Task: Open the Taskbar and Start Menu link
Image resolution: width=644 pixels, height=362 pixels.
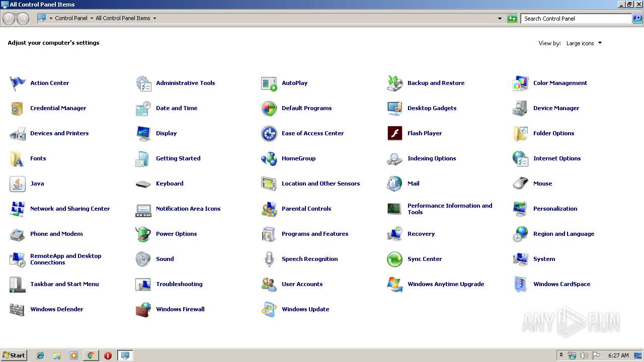Action: point(64,284)
